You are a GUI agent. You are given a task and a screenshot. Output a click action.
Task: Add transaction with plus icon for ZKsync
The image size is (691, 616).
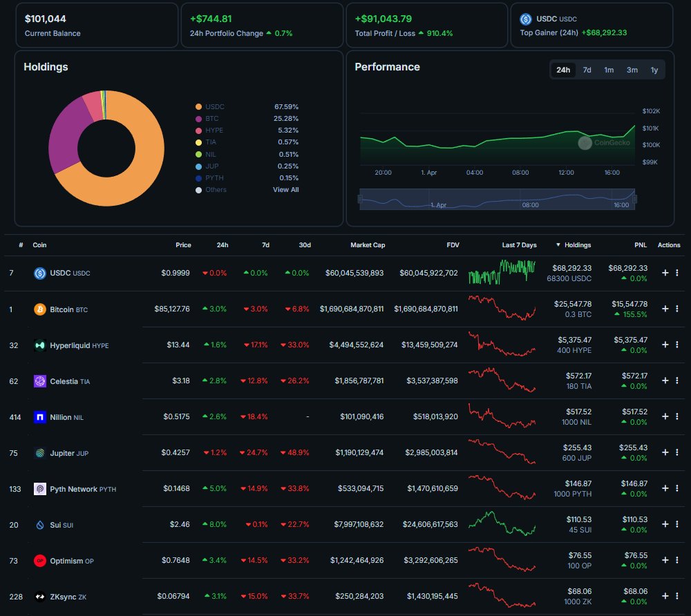(x=665, y=596)
